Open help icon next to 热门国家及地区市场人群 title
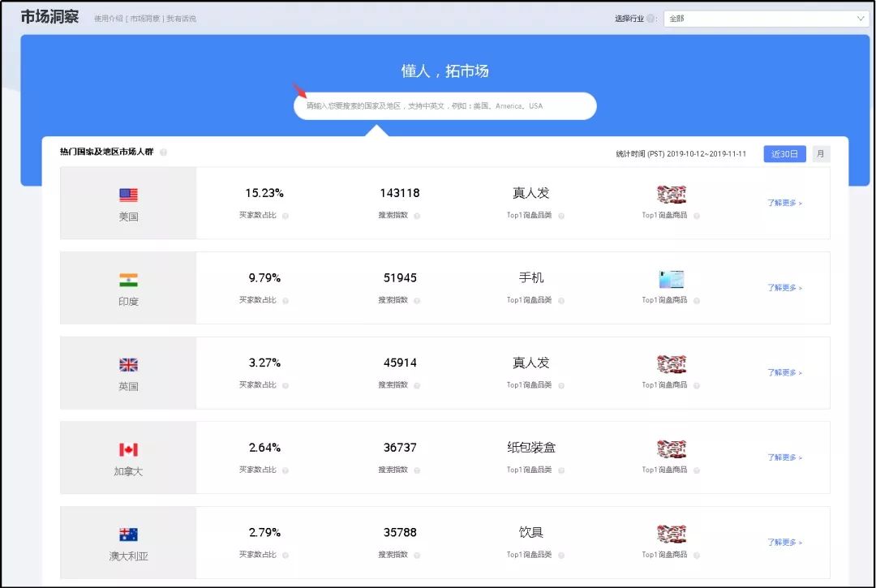Image resolution: width=876 pixels, height=588 pixels. (x=164, y=153)
